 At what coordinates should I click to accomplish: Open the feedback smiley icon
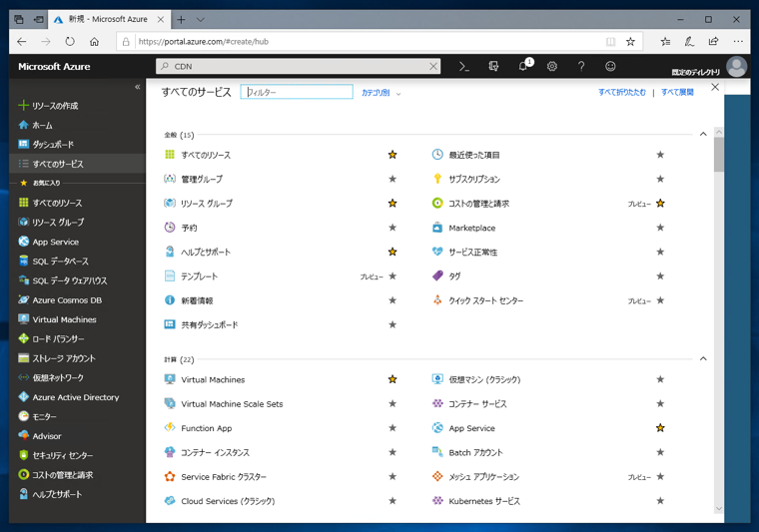[610, 66]
